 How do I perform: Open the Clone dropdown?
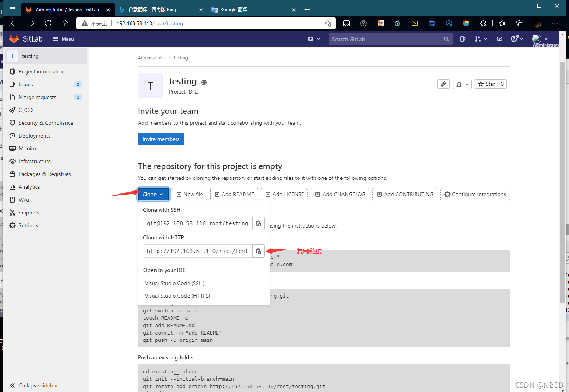point(153,194)
